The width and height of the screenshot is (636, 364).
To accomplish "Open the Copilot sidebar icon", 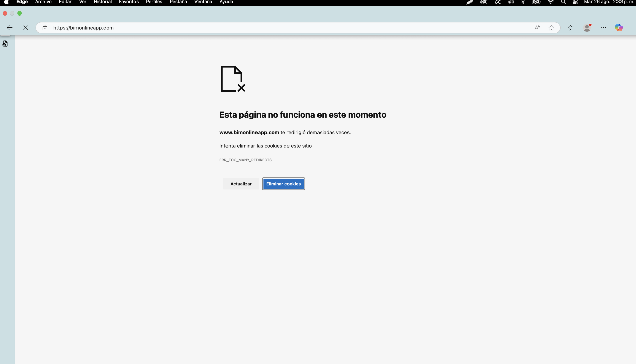I will (x=618, y=28).
